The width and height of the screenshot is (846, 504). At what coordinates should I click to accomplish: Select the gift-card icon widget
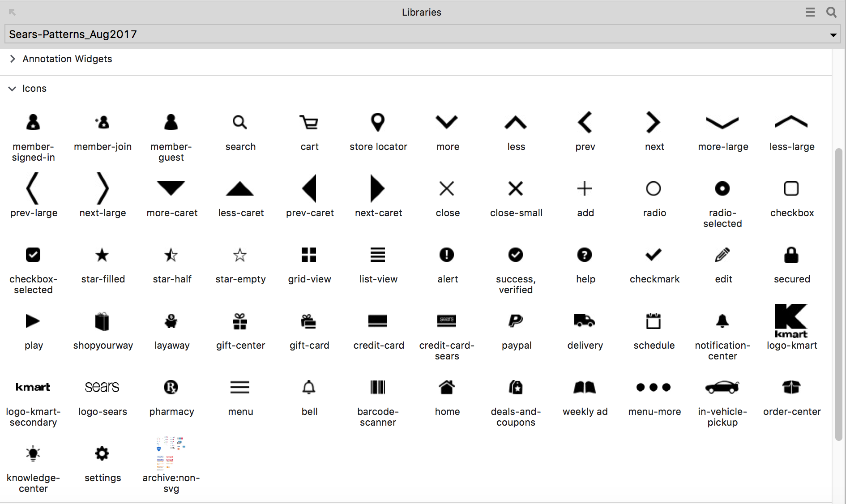[309, 321]
